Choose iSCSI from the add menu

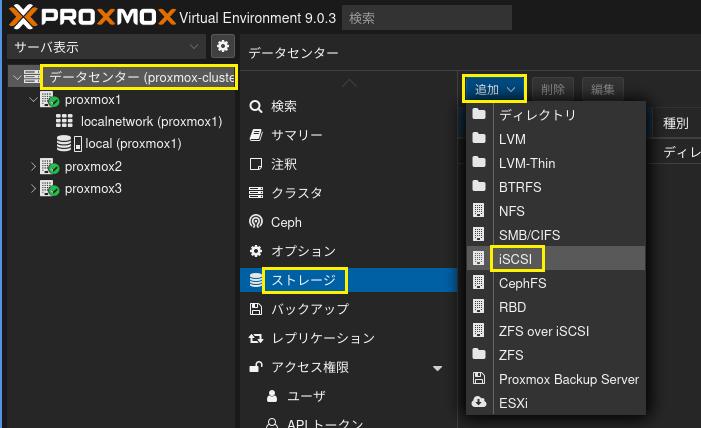tap(556, 258)
